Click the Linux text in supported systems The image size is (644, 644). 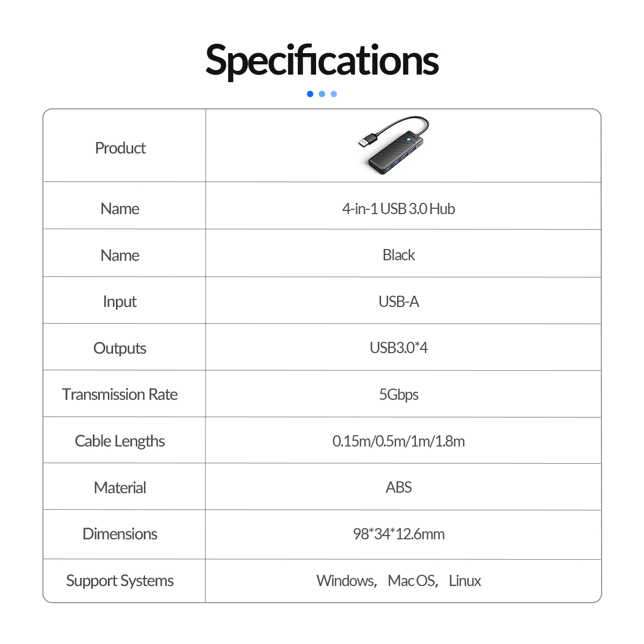pyautogui.click(x=465, y=581)
